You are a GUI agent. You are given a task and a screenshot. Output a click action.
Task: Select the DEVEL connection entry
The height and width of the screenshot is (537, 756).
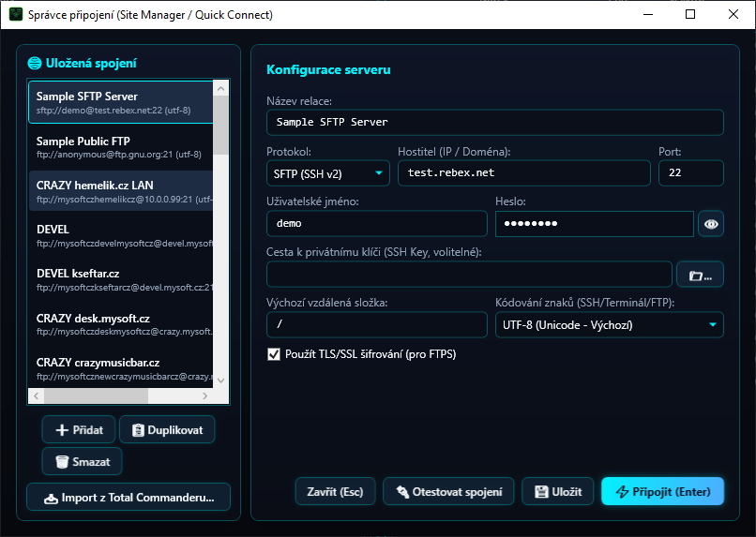(x=121, y=235)
